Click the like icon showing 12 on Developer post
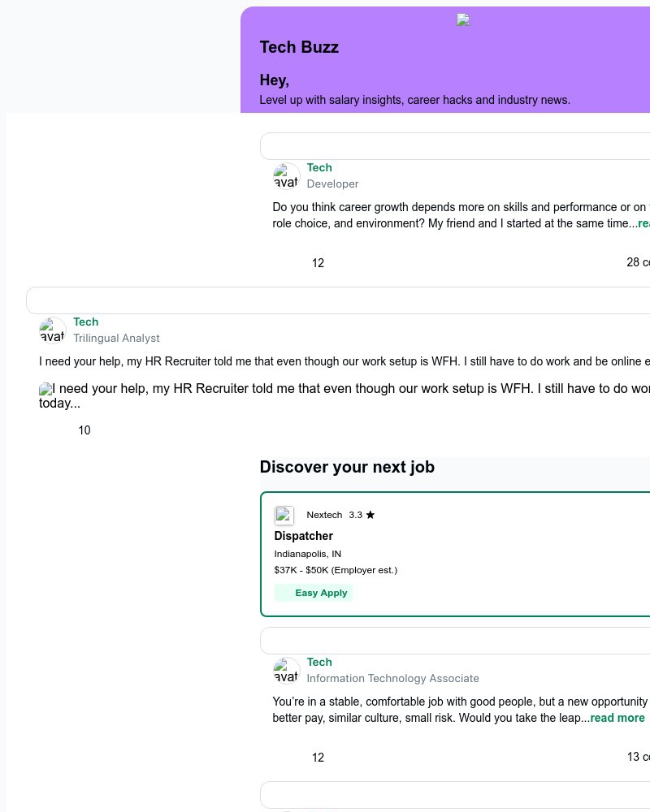The width and height of the screenshot is (650, 812). click(318, 263)
